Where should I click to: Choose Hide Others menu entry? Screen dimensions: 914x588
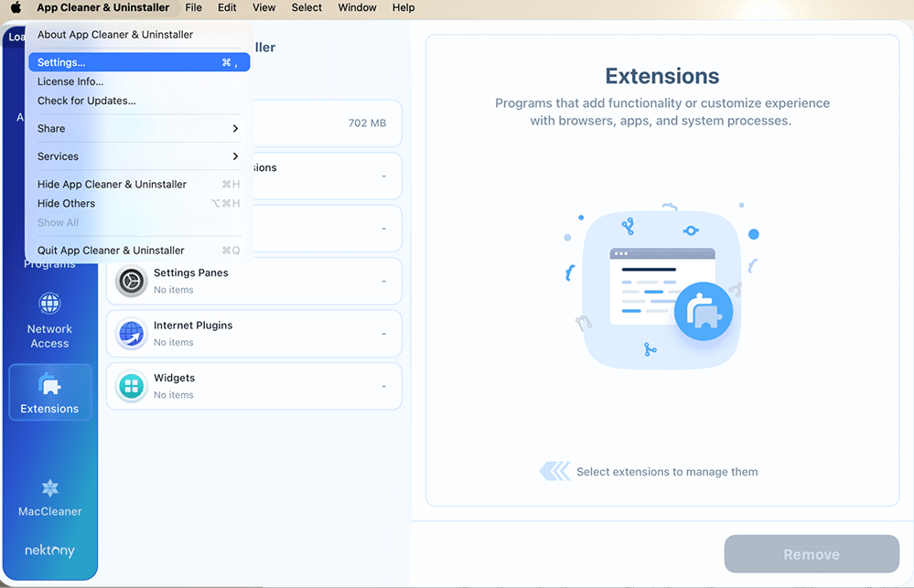coord(139,203)
